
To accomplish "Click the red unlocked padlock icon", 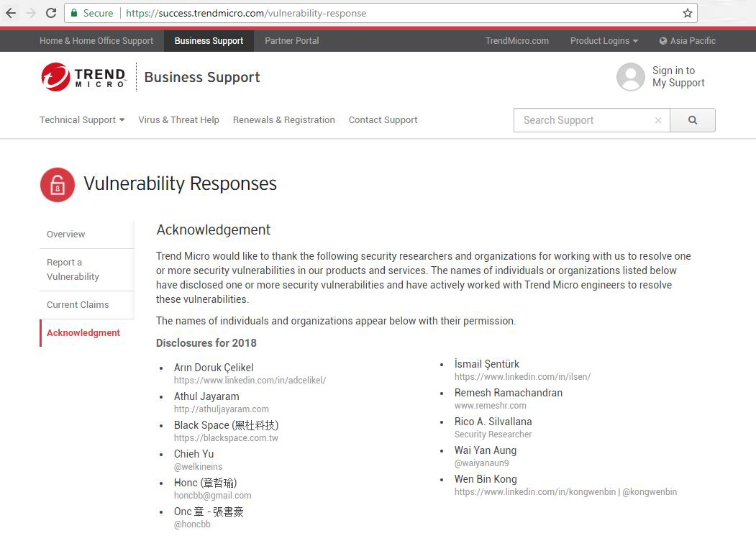I will pyautogui.click(x=58, y=185).
